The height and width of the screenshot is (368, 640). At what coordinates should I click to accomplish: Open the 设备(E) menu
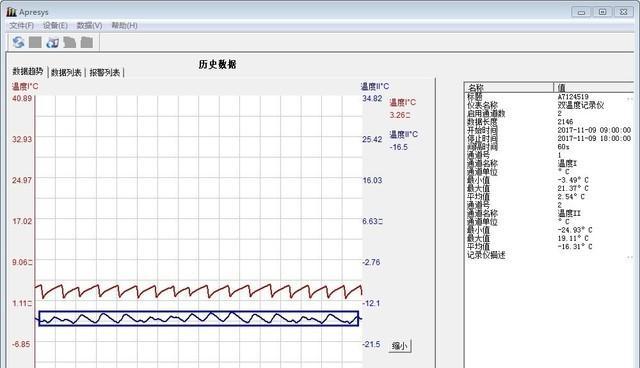(x=55, y=26)
